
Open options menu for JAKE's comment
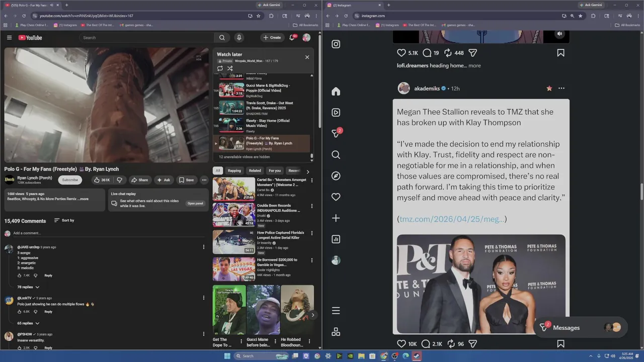(204, 247)
